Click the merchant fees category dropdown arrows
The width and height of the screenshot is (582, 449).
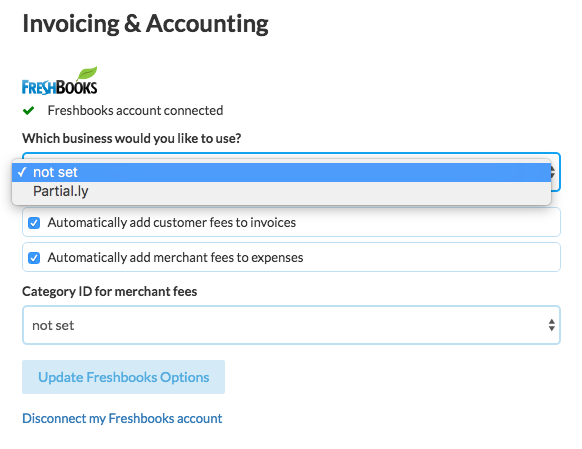[552, 325]
